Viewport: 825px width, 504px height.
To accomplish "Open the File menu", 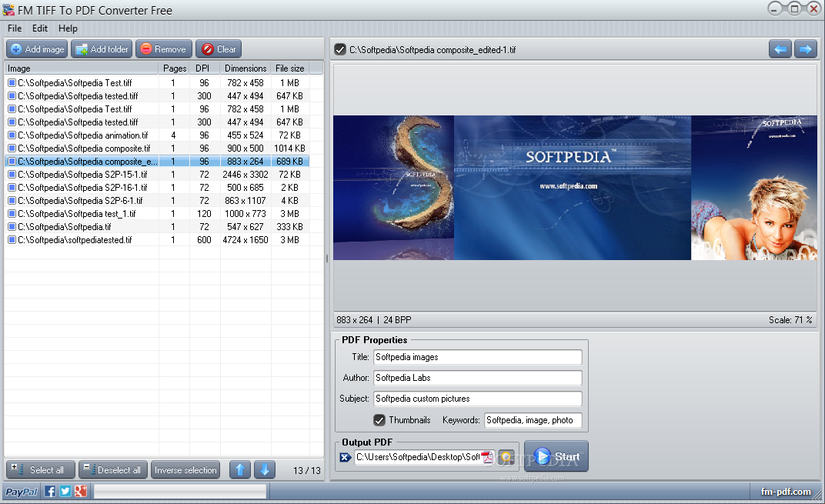I will (x=15, y=28).
